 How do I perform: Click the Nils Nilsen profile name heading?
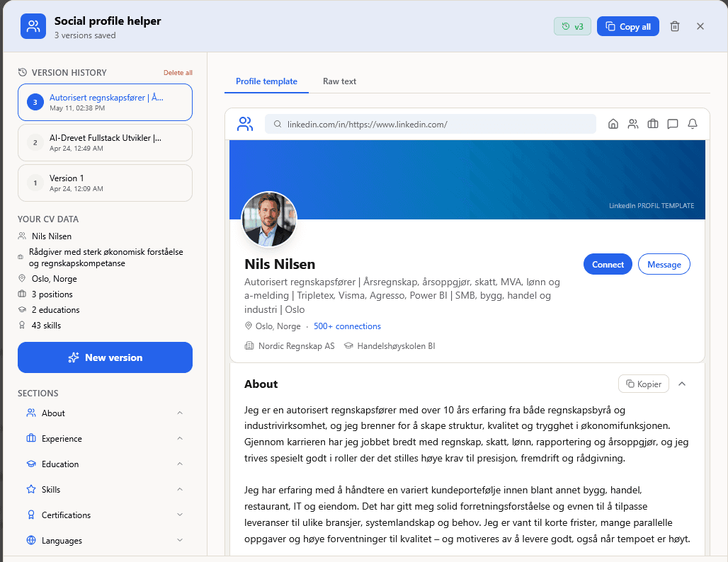[x=280, y=264]
